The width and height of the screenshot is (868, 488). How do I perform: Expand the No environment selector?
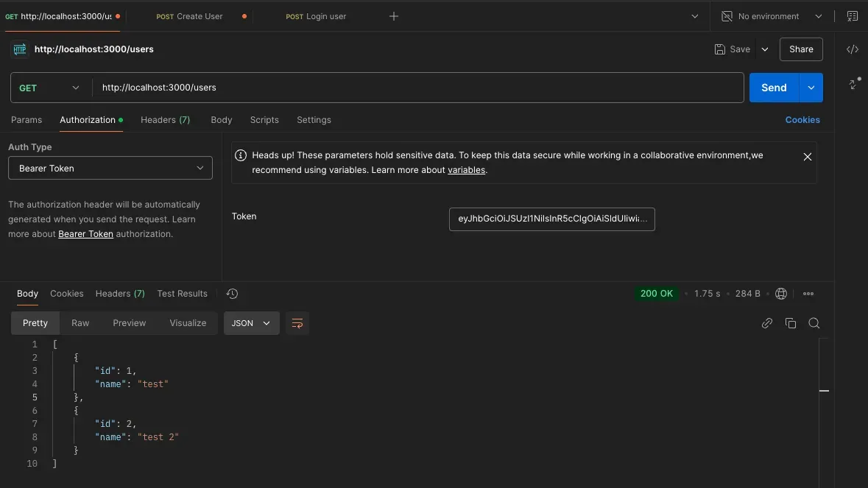771,16
